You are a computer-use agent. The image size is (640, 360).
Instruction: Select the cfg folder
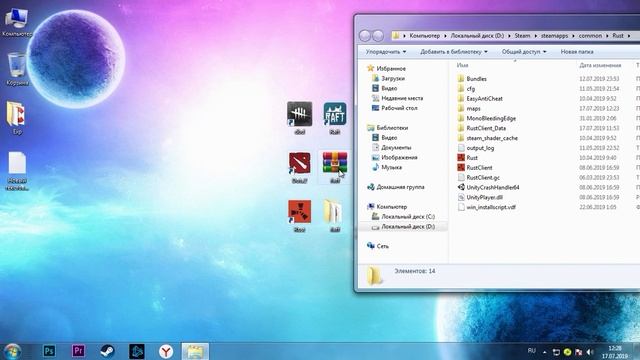pyautogui.click(x=466, y=89)
